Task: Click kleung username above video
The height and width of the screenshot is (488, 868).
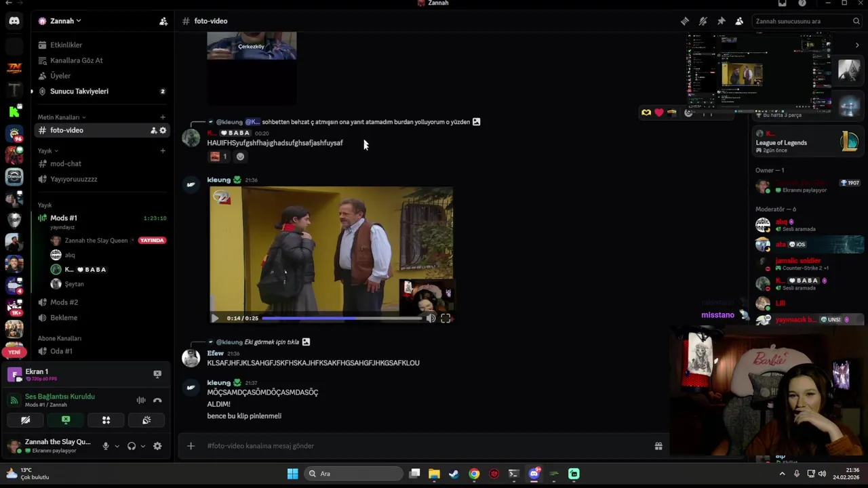Action: point(218,180)
